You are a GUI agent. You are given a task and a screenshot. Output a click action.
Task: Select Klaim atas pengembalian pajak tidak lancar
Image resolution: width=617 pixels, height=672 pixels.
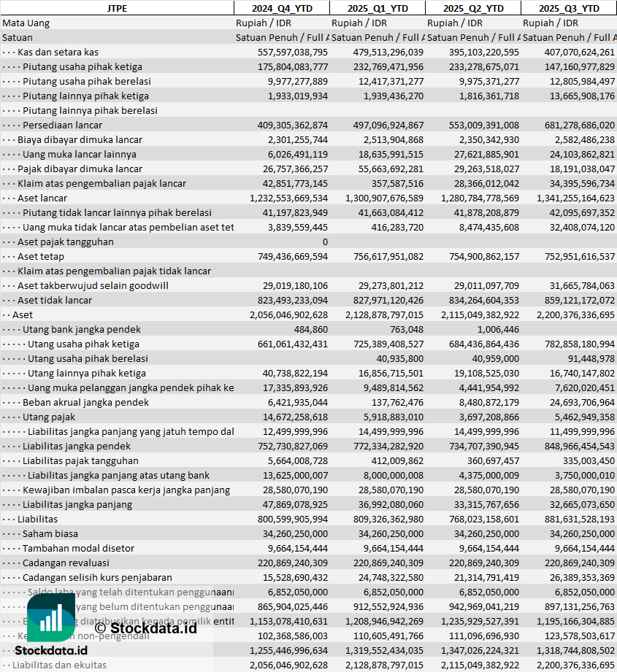(x=114, y=271)
